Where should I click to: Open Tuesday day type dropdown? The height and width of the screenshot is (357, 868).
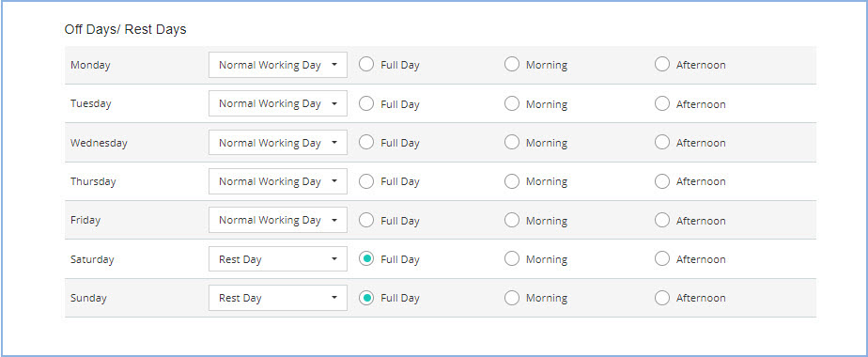point(278,103)
